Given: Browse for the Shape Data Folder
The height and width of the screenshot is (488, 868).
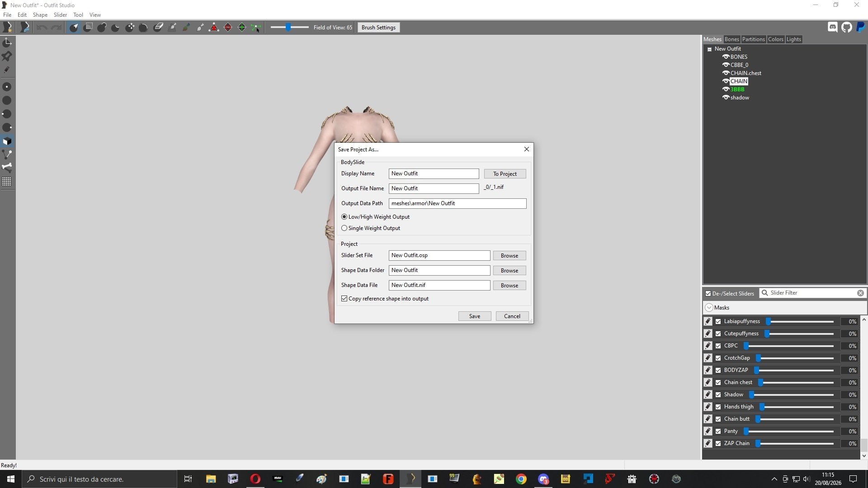Looking at the screenshot, I should click(x=509, y=271).
